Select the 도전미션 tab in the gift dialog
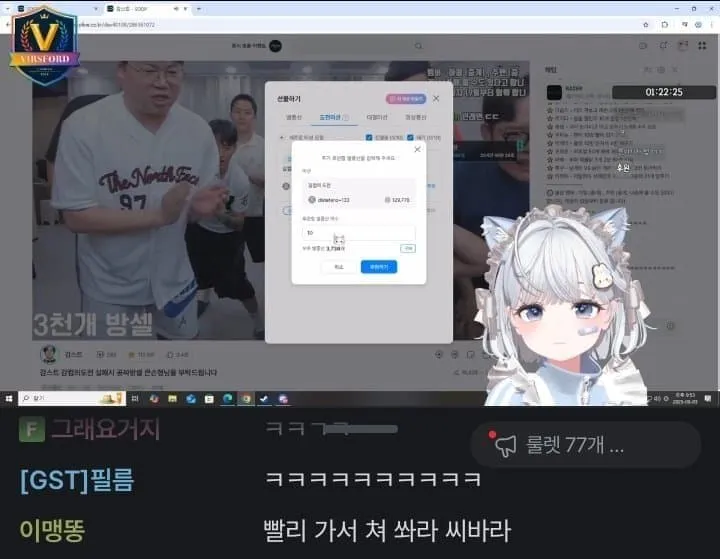720x559 pixels. 330,118
